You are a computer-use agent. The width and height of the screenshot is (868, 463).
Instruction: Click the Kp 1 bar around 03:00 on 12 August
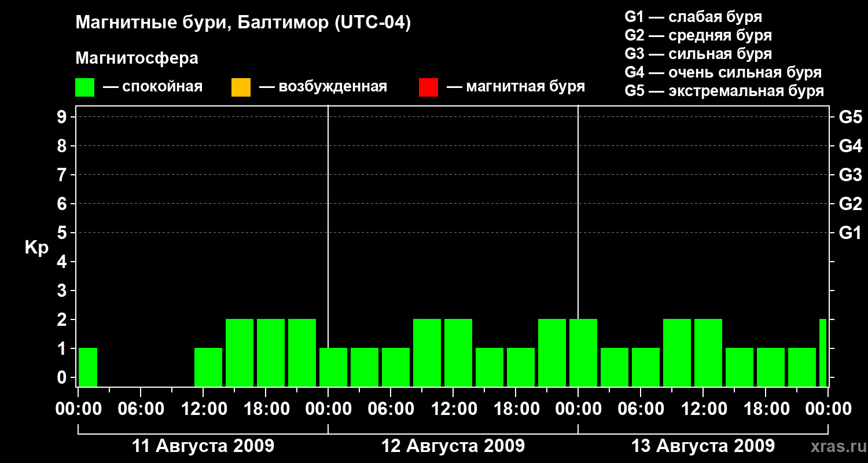point(365,367)
